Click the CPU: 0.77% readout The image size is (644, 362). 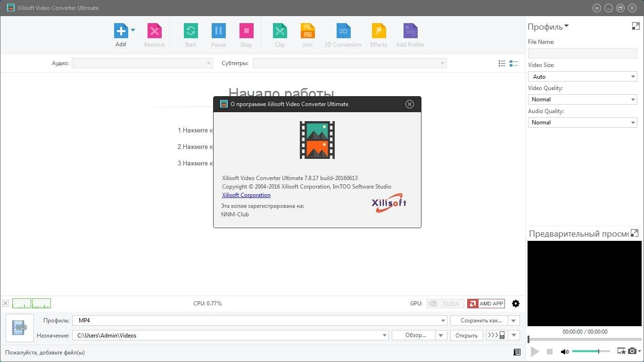click(x=207, y=304)
